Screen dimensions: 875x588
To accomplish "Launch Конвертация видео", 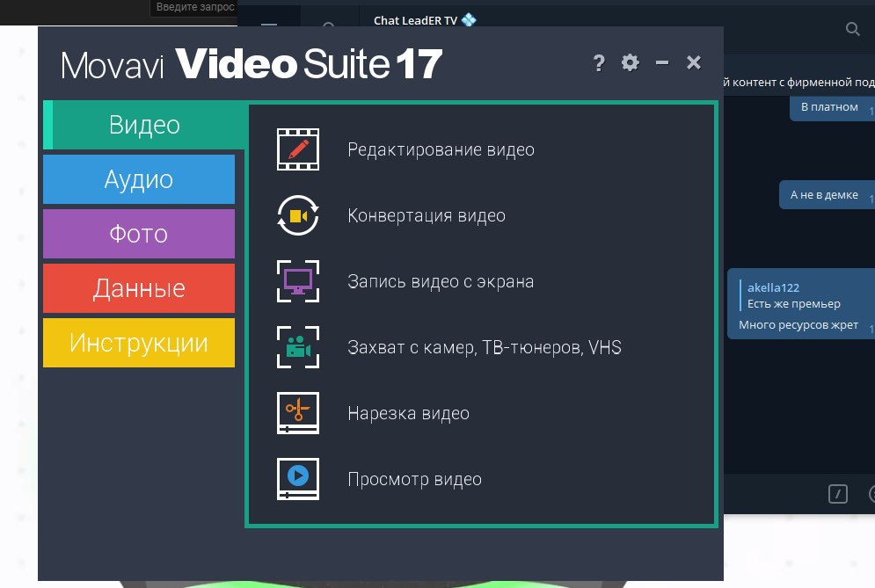I will tap(427, 215).
